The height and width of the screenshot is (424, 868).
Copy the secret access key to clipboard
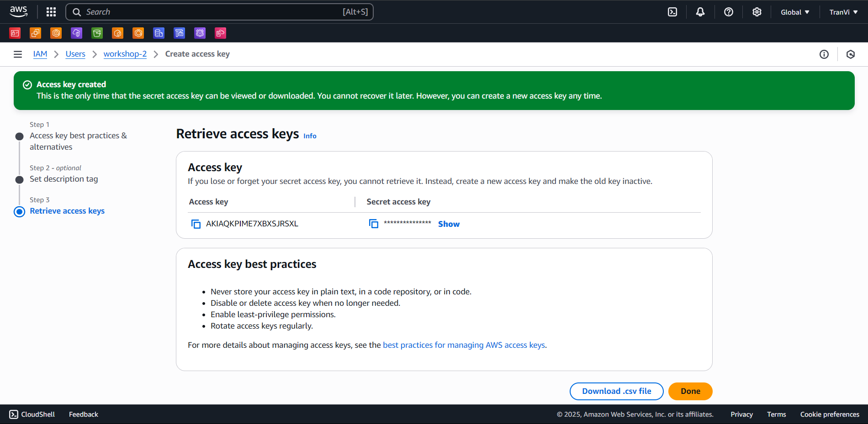(374, 224)
